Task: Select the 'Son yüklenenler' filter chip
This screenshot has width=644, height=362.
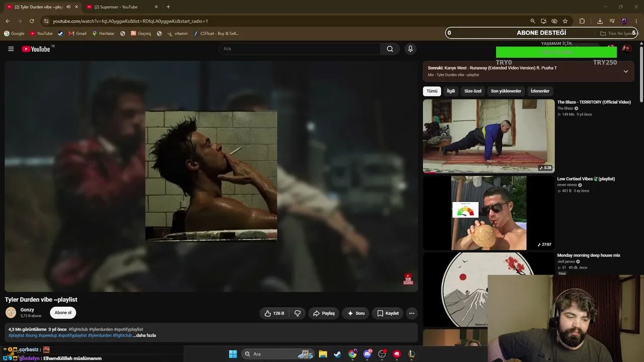Action: 506,91
